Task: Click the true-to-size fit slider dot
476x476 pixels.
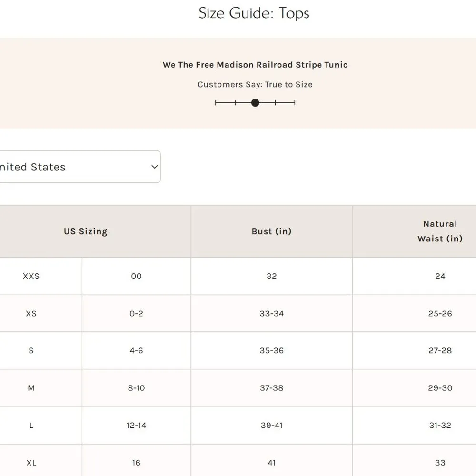Action: [x=255, y=103]
